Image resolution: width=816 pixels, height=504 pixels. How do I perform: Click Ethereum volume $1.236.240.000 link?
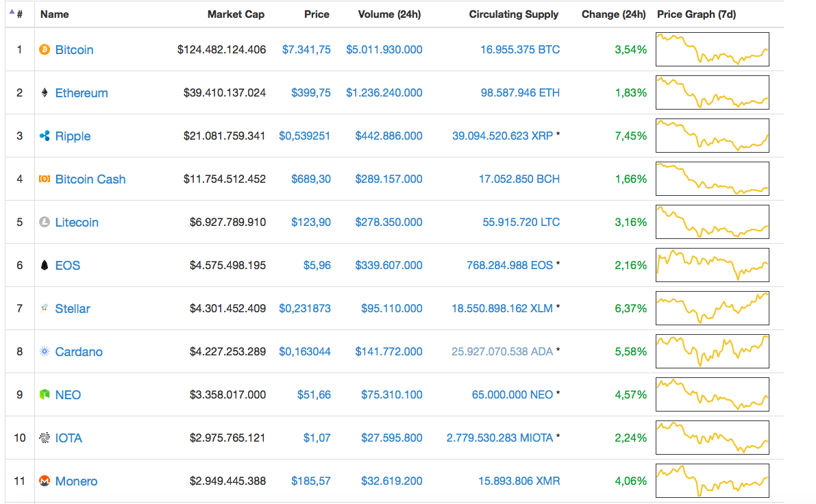tap(384, 93)
